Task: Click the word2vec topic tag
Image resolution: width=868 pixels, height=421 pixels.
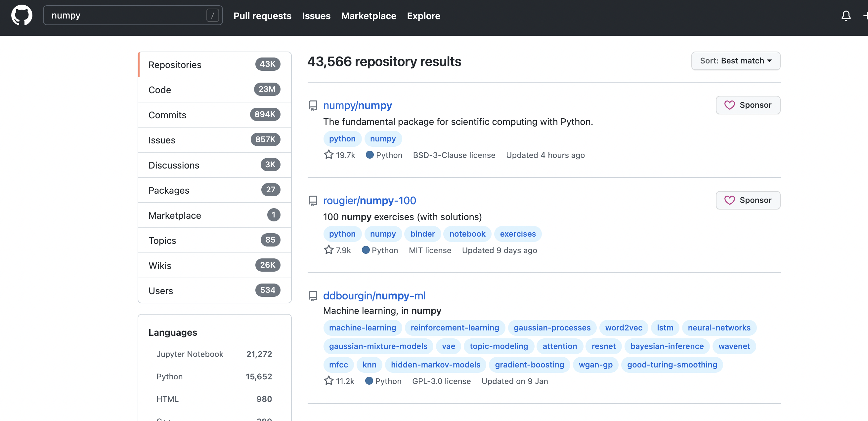Action: click(x=623, y=328)
